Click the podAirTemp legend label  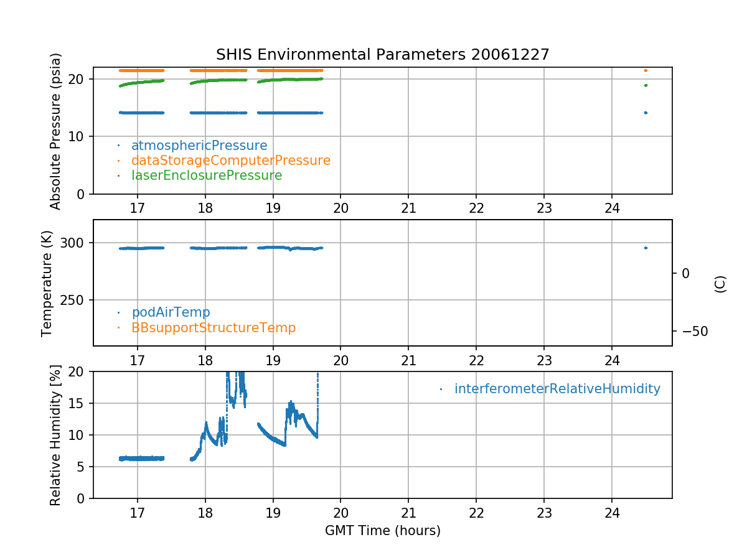[171, 312]
